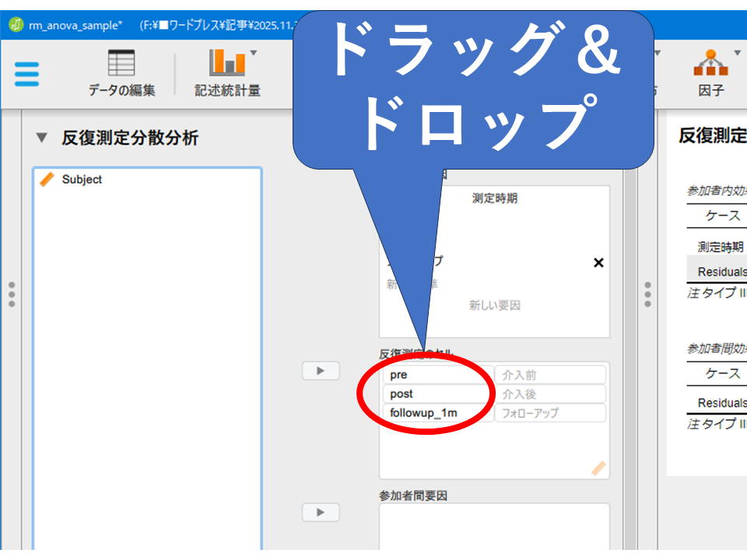Viewport: 747px width, 560px height.
Task: Click the dots handle beside the results panel
Action: tap(647, 295)
